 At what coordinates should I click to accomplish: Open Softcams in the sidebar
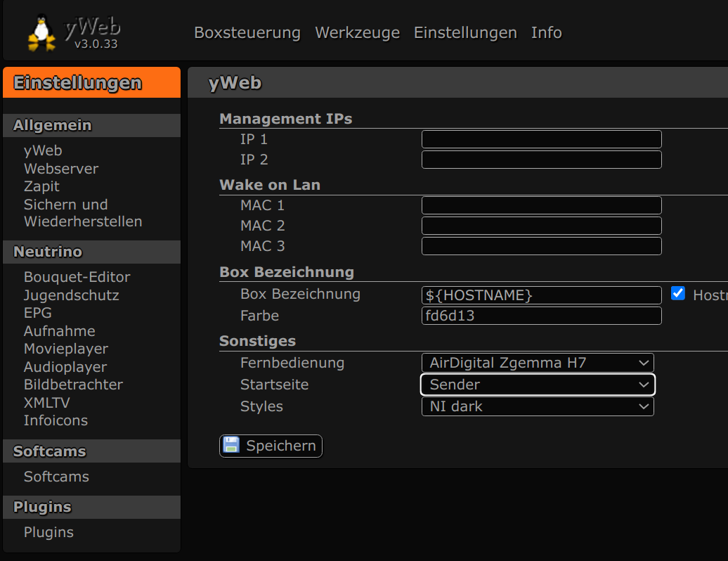click(x=56, y=477)
